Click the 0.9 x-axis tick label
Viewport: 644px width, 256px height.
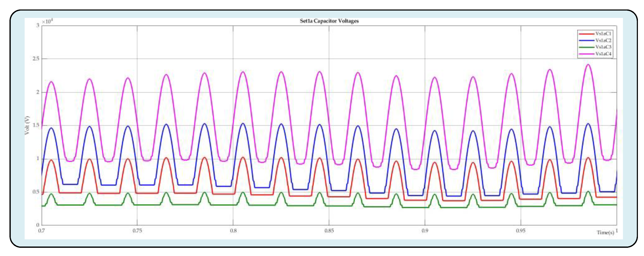coord(425,231)
